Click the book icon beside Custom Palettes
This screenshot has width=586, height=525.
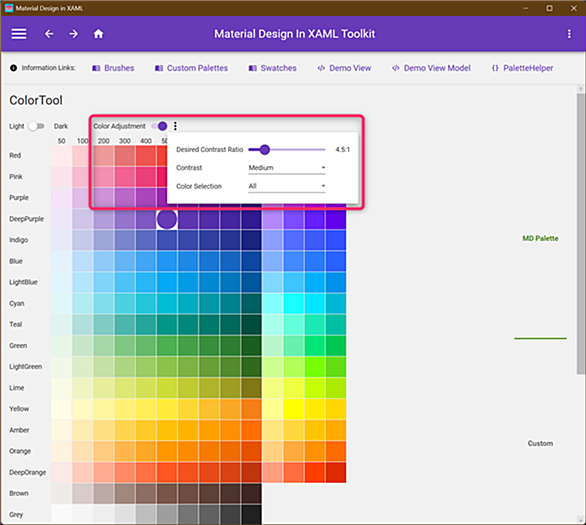(x=159, y=68)
